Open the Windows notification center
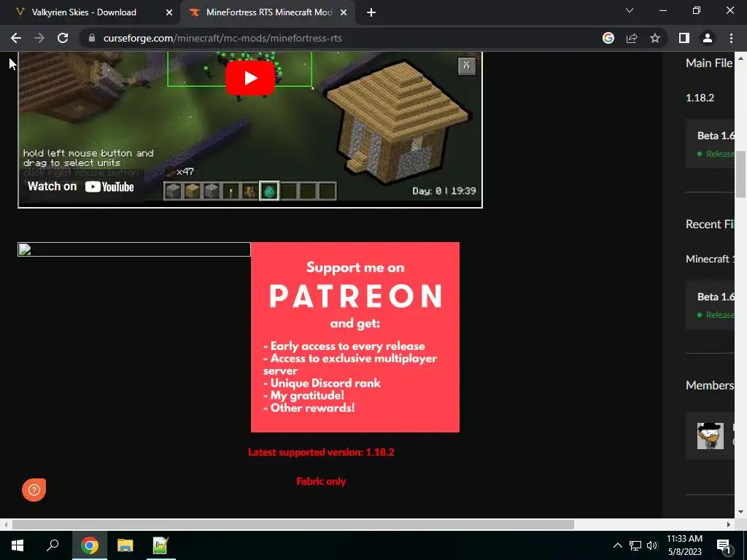Screen dimensions: 747x560 tap(724, 545)
